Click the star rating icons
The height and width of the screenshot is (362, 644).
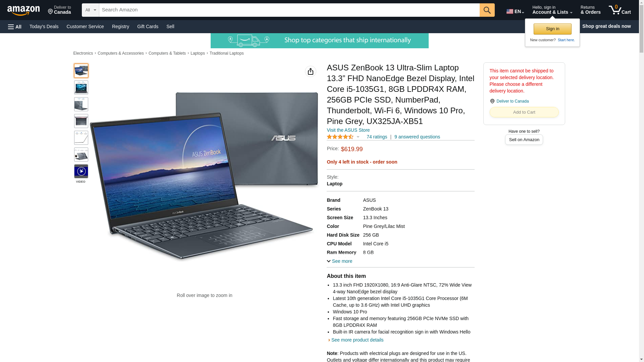coord(340,137)
